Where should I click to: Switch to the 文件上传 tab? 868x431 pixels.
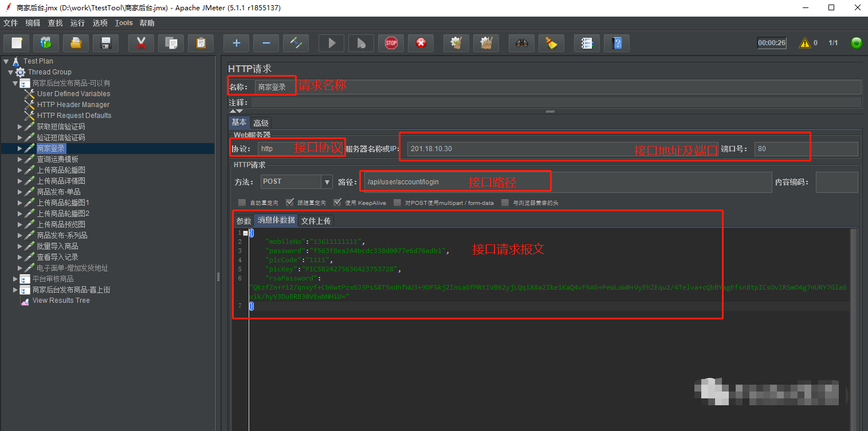[316, 221]
